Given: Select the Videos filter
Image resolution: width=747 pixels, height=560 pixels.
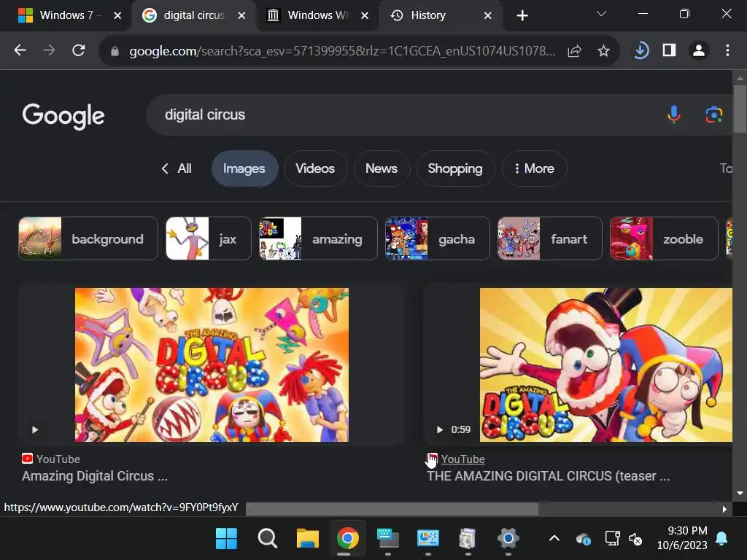Looking at the screenshot, I should (315, 168).
